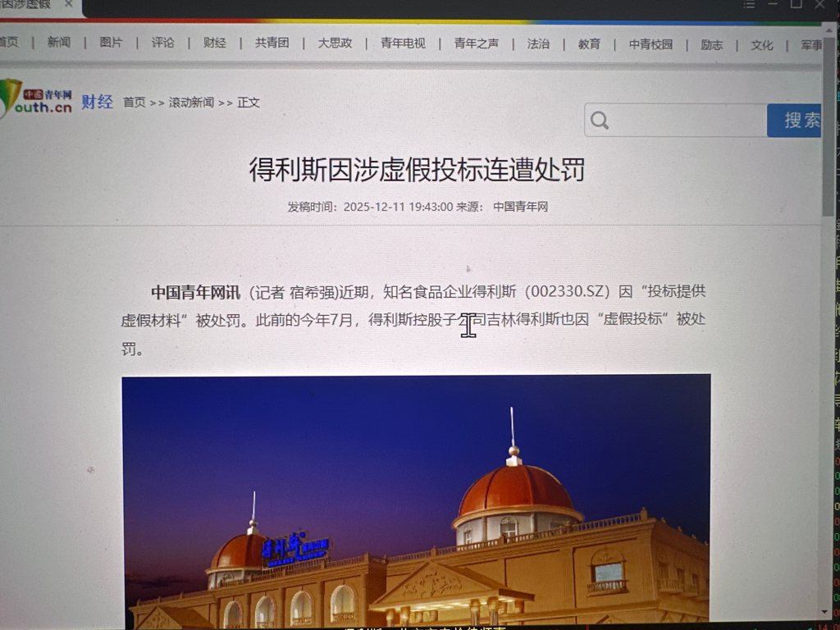Click the 正文 breadcrumb text

click(x=249, y=102)
